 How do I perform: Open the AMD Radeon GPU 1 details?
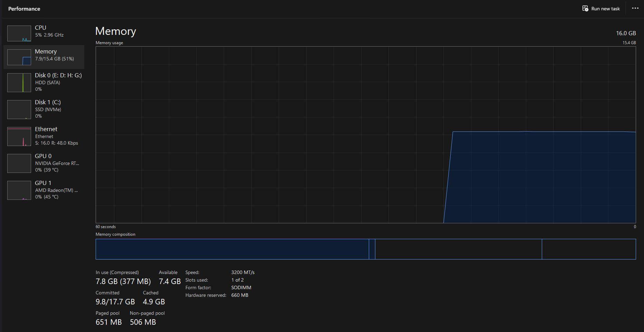click(x=56, y=190)
